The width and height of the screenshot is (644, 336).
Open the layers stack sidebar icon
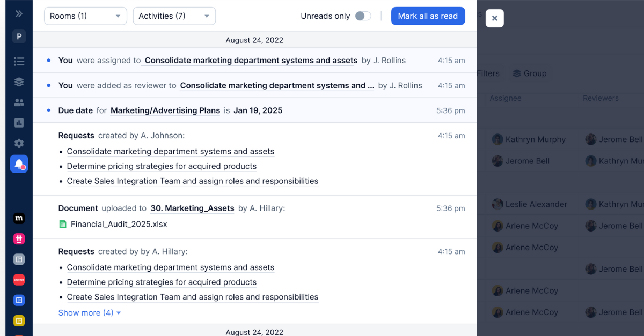[19, 81]
